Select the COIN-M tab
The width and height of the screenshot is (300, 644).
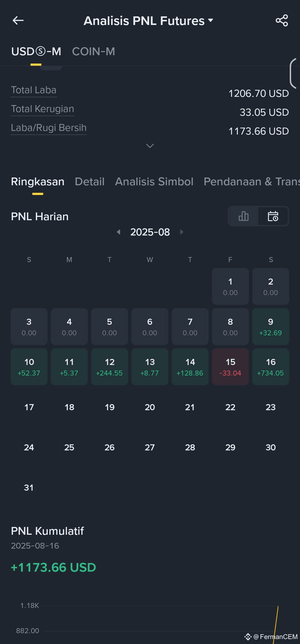click(x=93, y=52)
